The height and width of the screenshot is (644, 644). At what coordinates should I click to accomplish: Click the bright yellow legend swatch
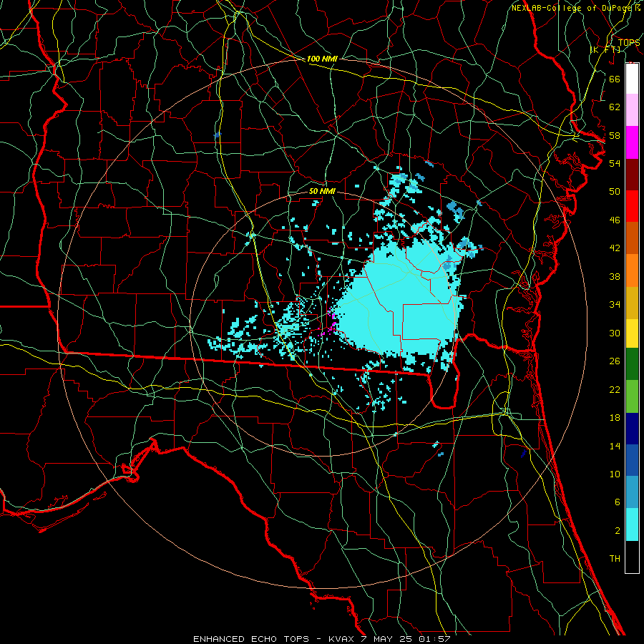point(632,333)
